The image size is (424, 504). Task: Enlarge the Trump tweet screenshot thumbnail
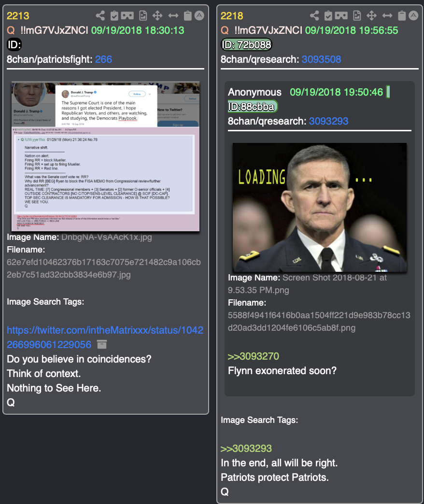coord(105,156)
